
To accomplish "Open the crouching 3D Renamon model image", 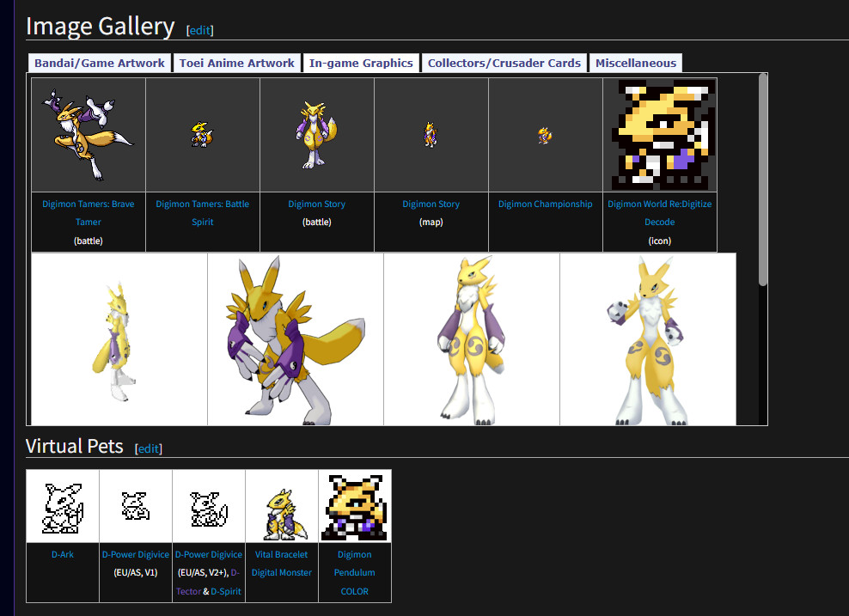I will pyautogui.click(x=296, y=339).
